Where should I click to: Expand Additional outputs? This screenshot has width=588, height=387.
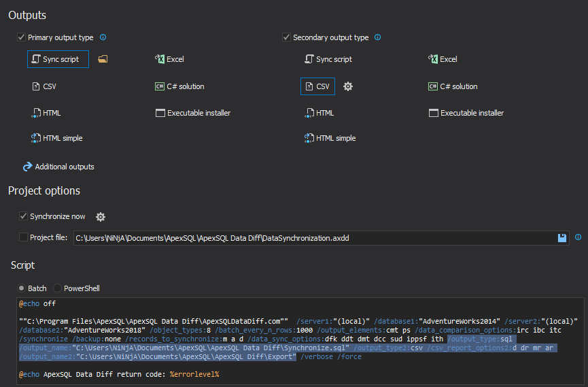(58, 167)
